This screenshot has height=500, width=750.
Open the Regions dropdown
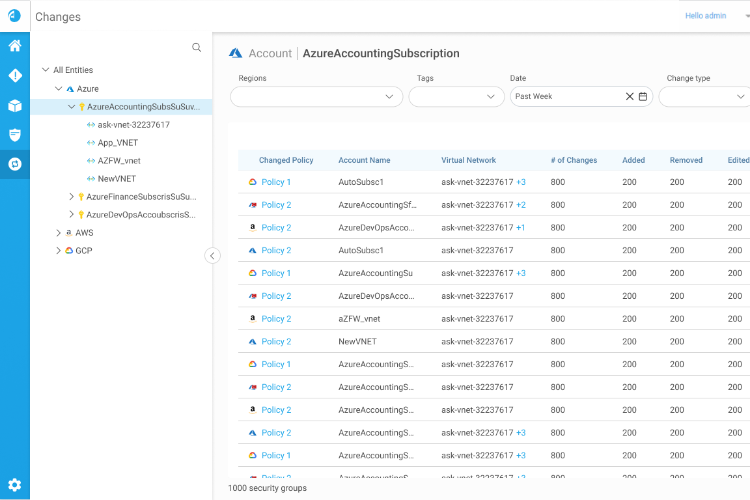coord(317,97)
